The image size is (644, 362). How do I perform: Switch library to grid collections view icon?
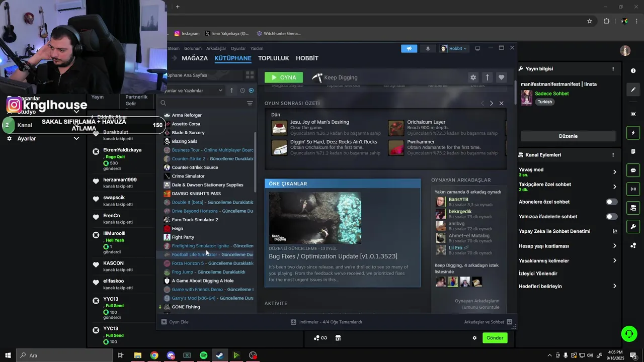pos(250,75)
